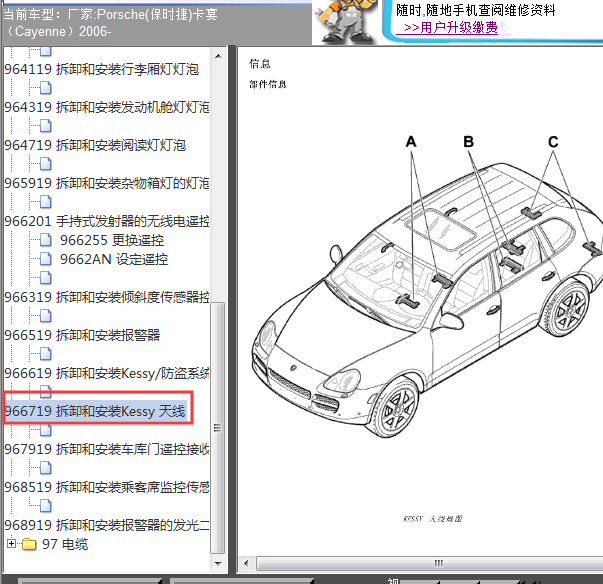Image resolution: width=603 pixels, height=584 pixels.
Task: Click document icon under 964119 item
Action: click(x=46, y=88)
